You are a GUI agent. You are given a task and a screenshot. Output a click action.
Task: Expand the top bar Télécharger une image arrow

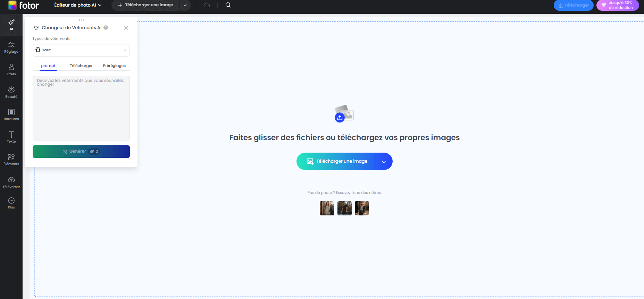coord(185,5)
